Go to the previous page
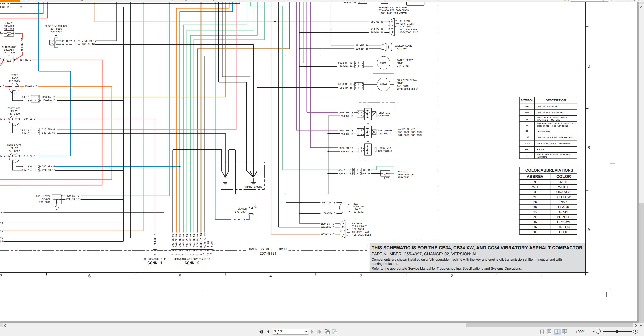The height and width of the screenshot is (336, 644). pos(268,332)
